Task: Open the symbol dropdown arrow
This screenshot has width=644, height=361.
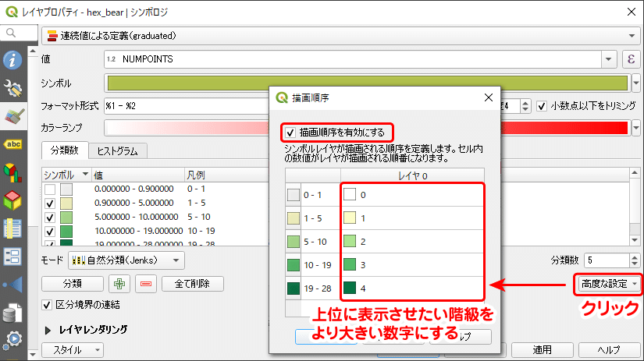Action: [x=635, y=83]
